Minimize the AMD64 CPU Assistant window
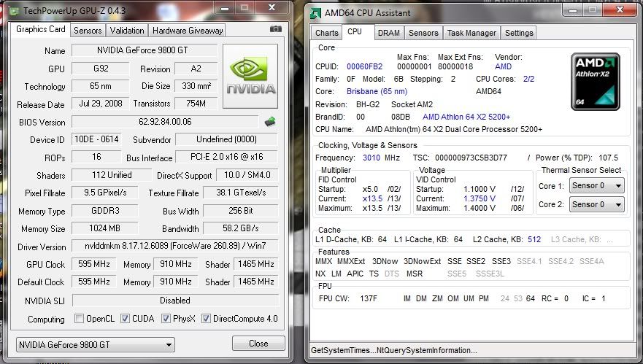The image size is (643, 364). pos(573,9)
